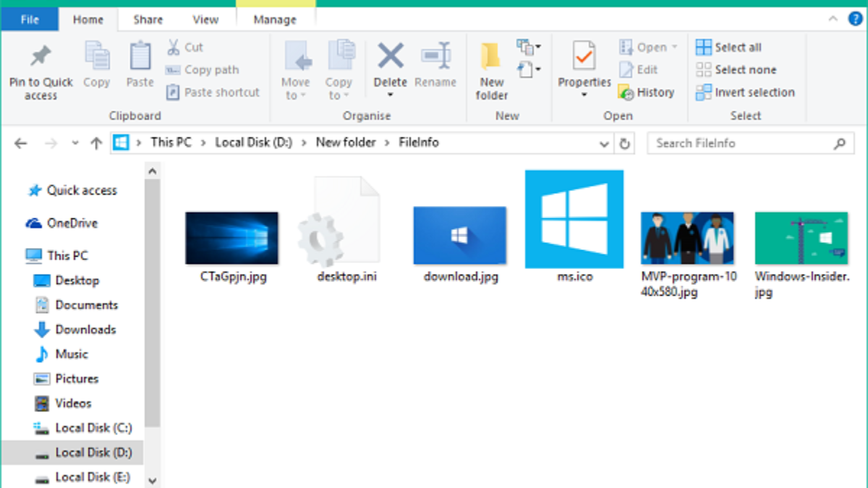The image size is (868, 488).
Task: Open the New item dropdown icon
Action: pyautogui.click(x=529, y=48)
